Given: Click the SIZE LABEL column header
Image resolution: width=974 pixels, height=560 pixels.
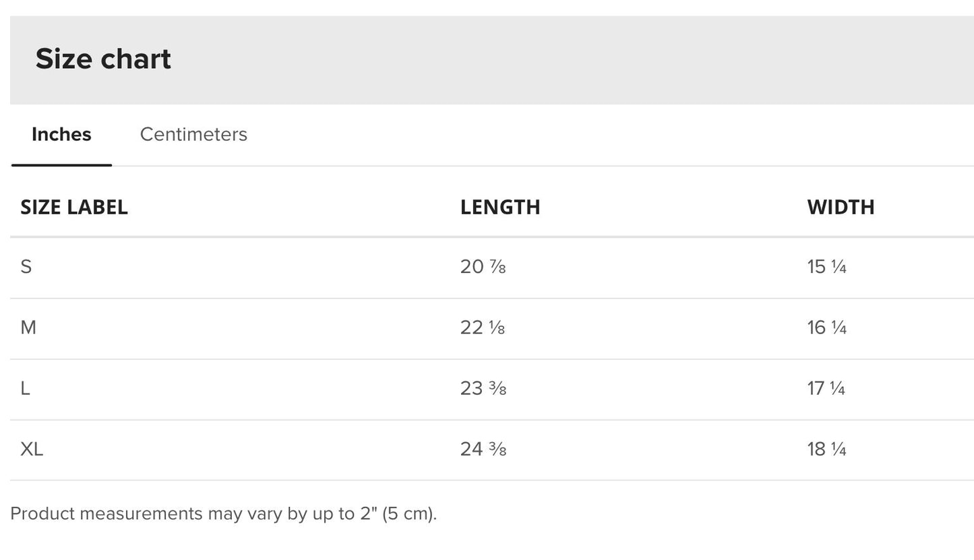Looking at the screenshot, I should [x=74, y=207].
